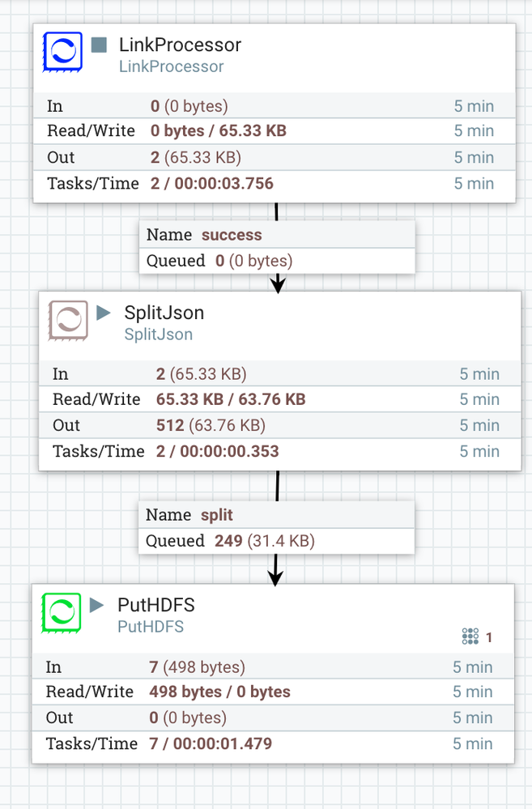Click the active thread count 1 on PutHDFS
532x809 pixels.
(489, 637)
